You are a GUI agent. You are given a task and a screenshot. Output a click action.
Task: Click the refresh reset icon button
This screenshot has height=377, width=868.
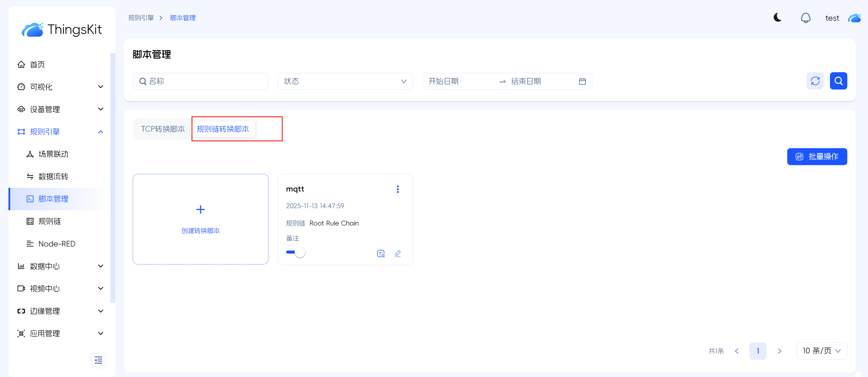[815, 81]
